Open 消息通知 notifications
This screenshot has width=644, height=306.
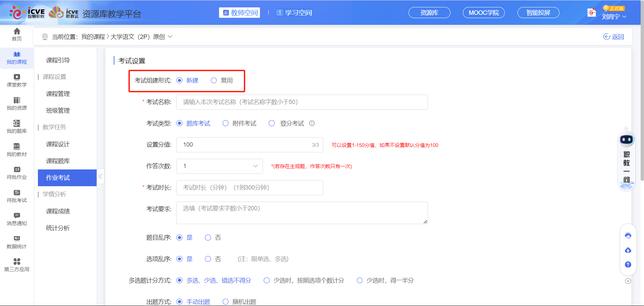[16, 219]
